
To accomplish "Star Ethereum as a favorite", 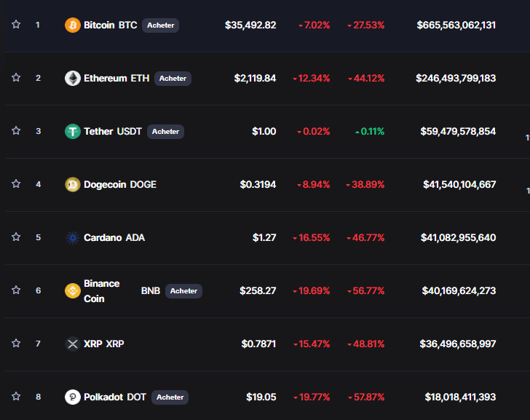I will pos(16,78).
